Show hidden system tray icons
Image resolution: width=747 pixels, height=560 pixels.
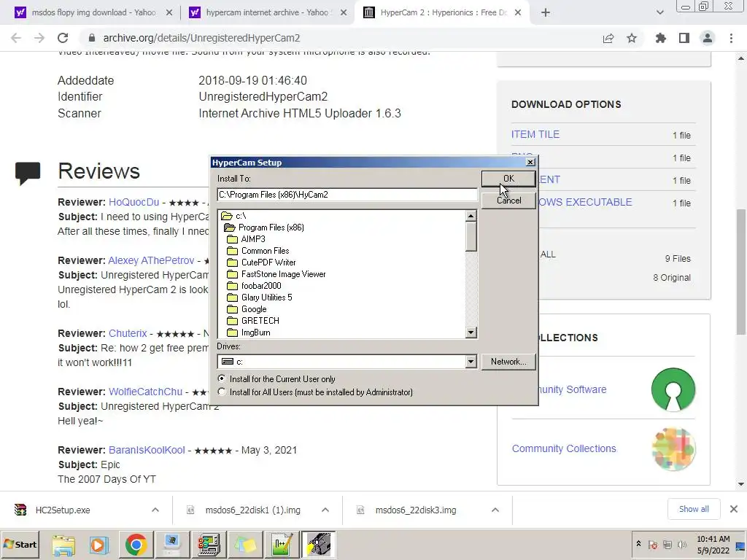pos(638,544)
